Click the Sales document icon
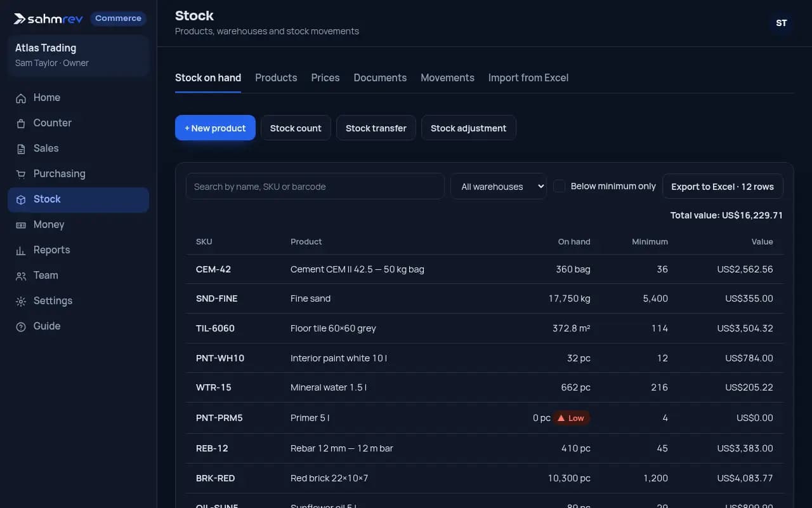This screenshot has width=812, height=508. click(21, 149)
